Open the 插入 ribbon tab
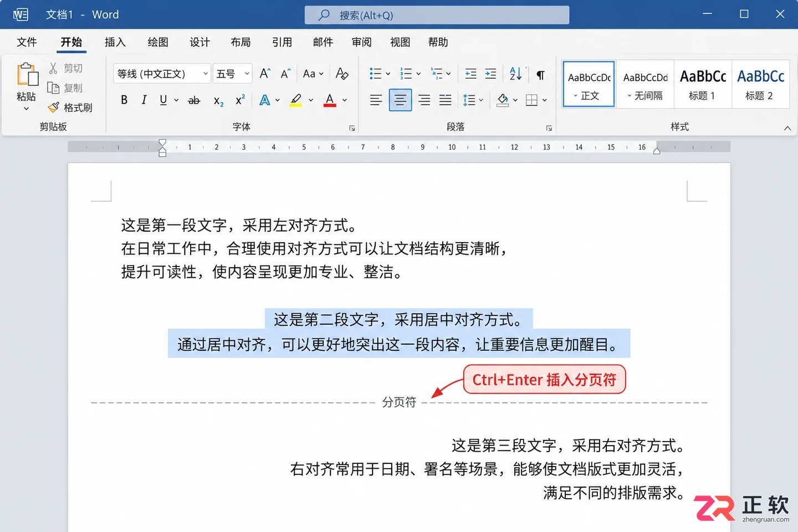 115,43
